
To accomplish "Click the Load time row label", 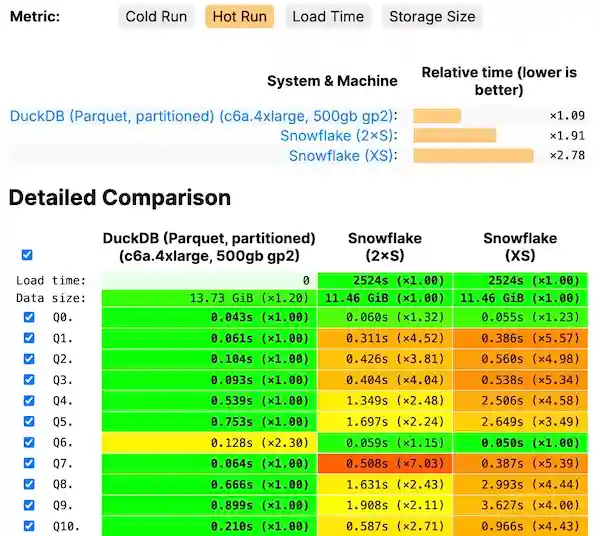I will [x=51, y=280].
